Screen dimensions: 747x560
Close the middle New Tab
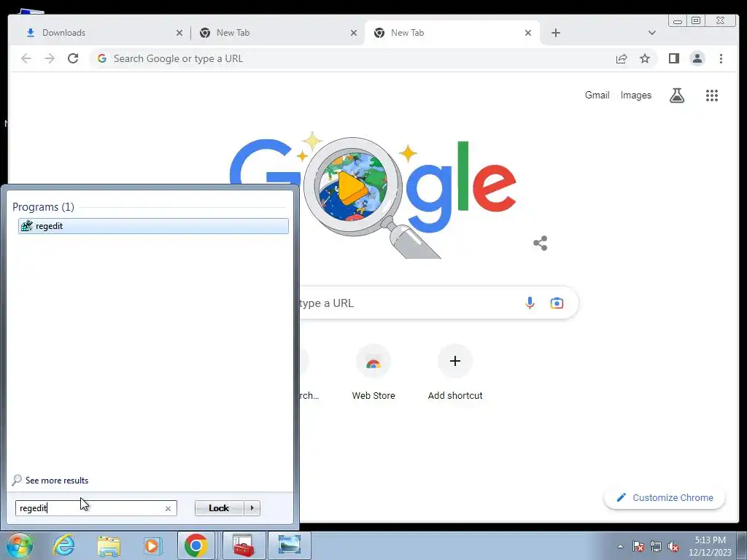[354, 33]
